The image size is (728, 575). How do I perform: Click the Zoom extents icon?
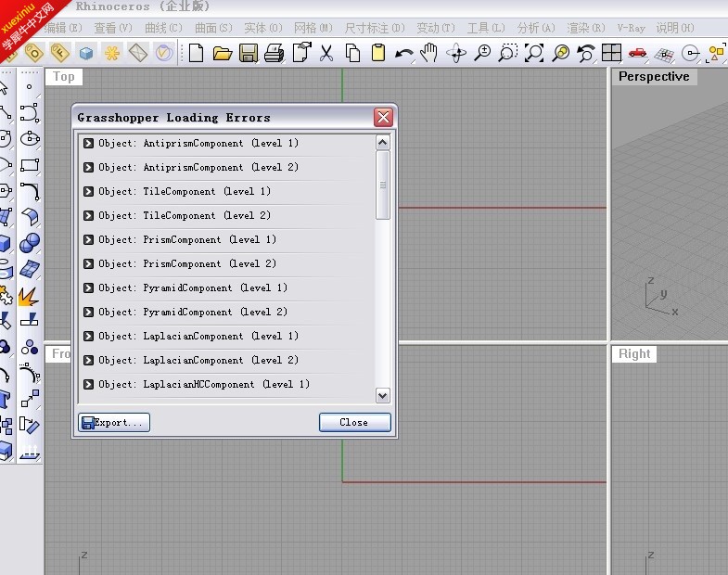[534, 53]
